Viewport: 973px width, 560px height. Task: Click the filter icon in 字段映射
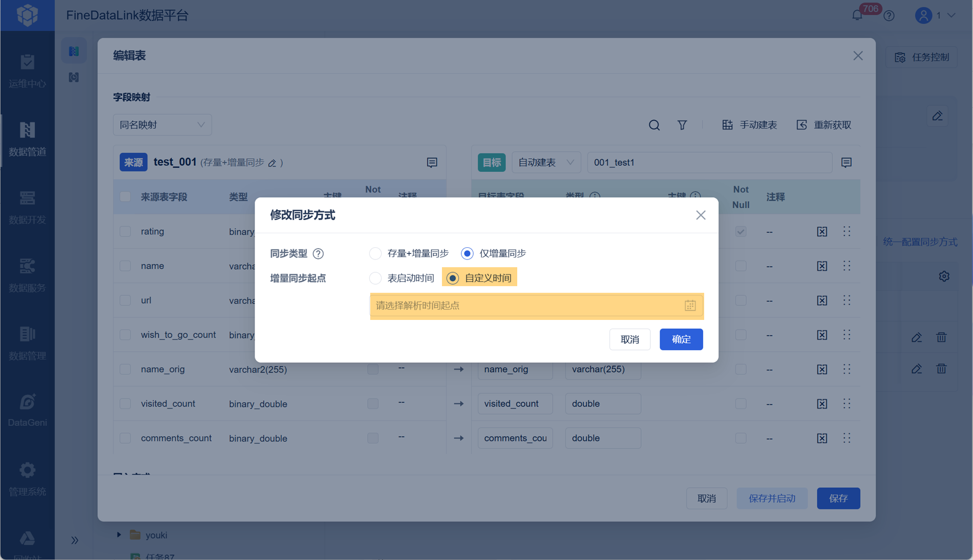pos(682,125)
